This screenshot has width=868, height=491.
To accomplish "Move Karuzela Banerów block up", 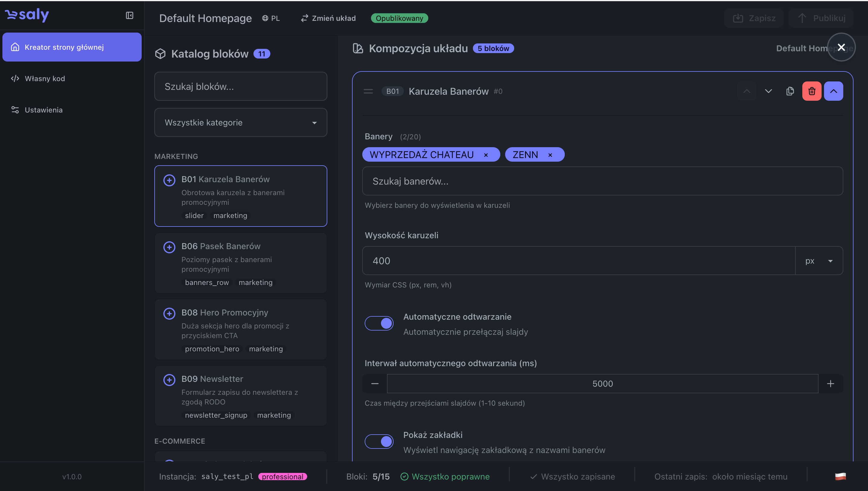I will coord(747,91).
